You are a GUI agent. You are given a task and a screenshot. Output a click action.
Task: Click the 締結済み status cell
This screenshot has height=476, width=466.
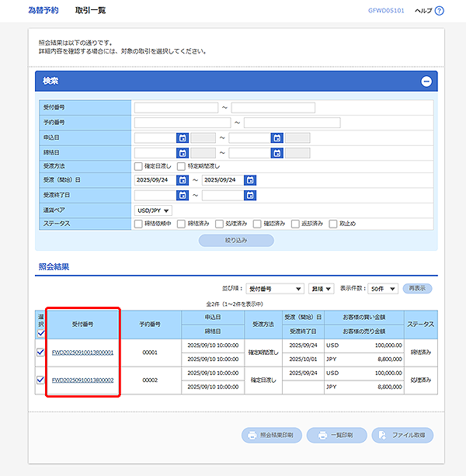tap(421, 353)
